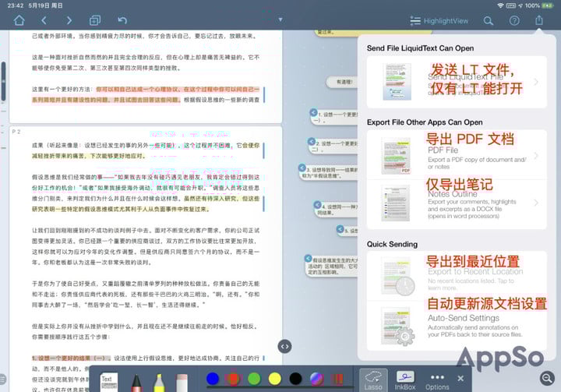
Task: Open chevron beside Notes Outline
Action: 536,203
